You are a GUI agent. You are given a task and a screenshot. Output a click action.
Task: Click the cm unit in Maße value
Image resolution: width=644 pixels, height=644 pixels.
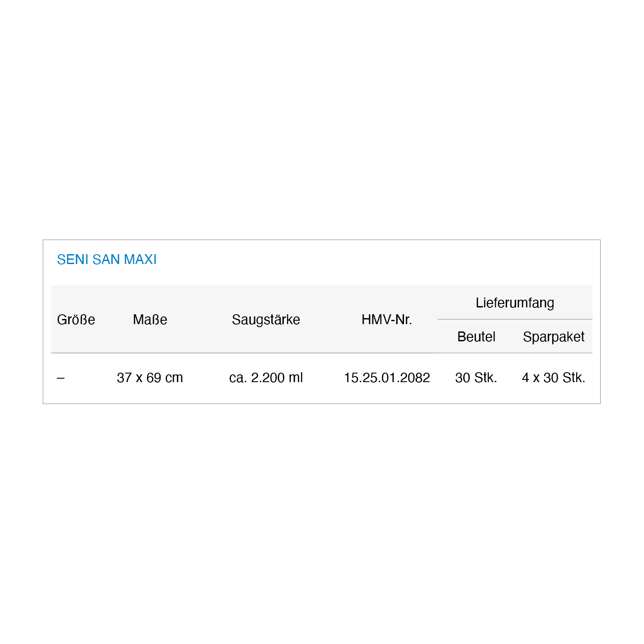click(x=174, y=378)
